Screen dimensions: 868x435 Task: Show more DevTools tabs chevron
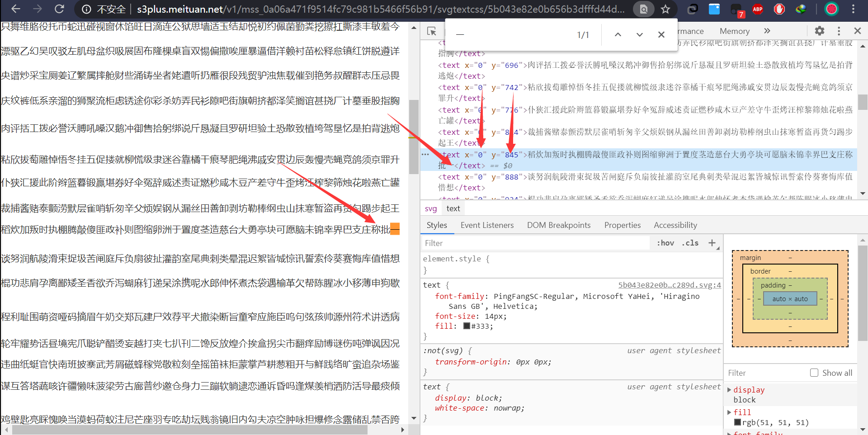[x=767, y=31]
